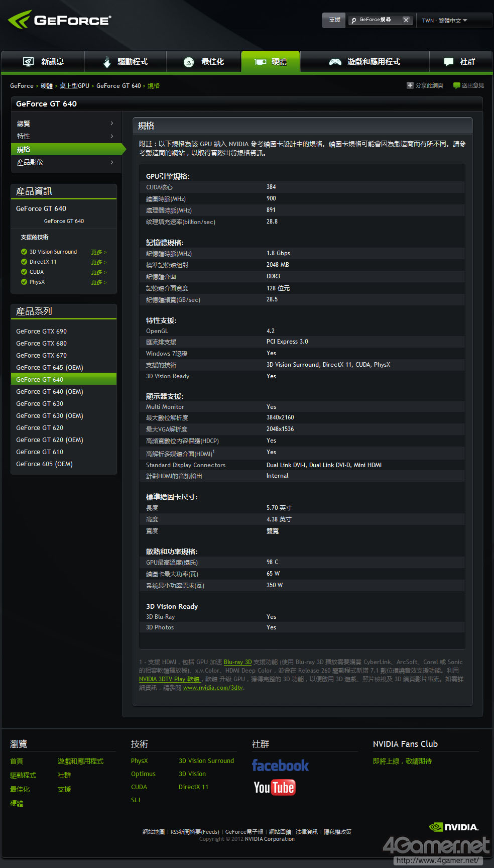Click the footer Optimus link
The width and height of the screenshot is (494, 868).
click(x=143, y=774)
